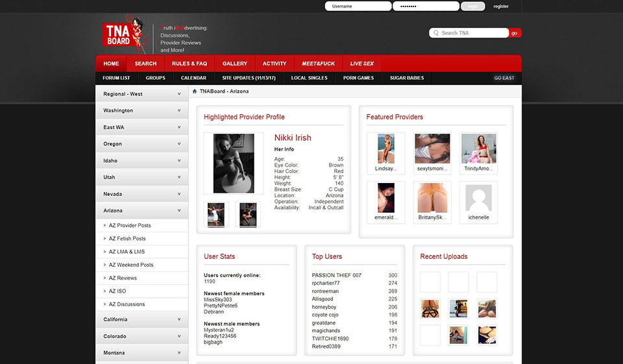Click into the Search TNA field
This screenshot has width=623, height=364.
pos(472,33)
